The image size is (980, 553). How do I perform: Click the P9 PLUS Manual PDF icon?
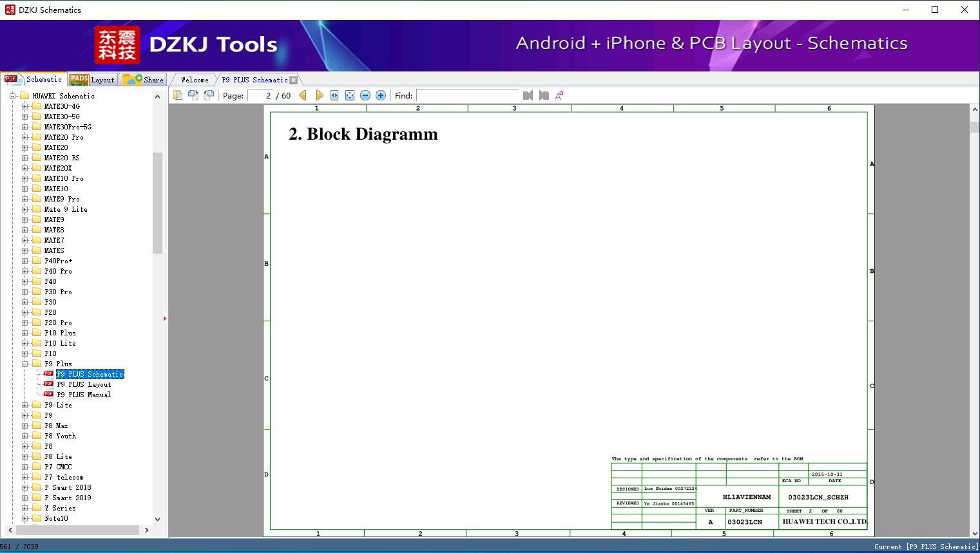tap(48, 394)
